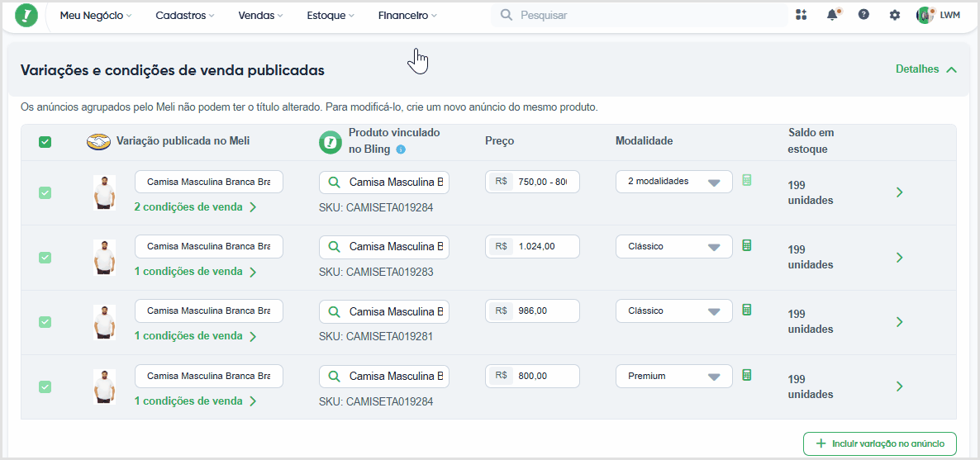Click the Preço column header
The height and width of the screenshot is (460, 980).
click(499, 141)
